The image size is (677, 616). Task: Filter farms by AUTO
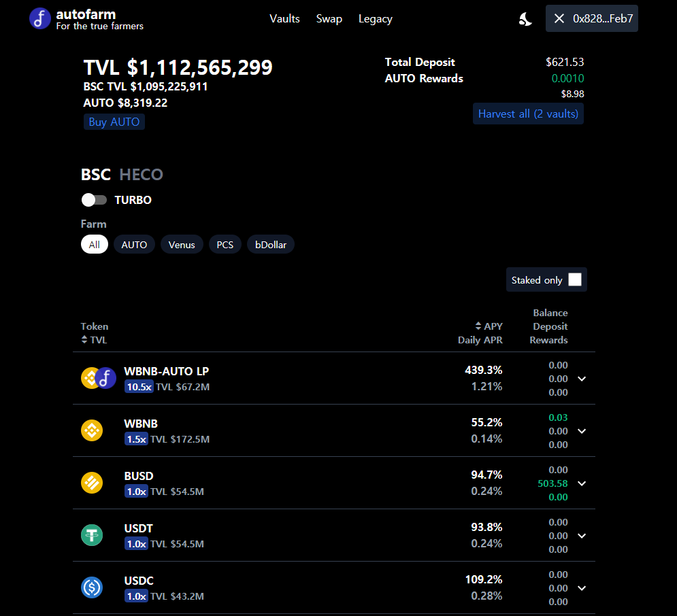(x=134, y=245)
